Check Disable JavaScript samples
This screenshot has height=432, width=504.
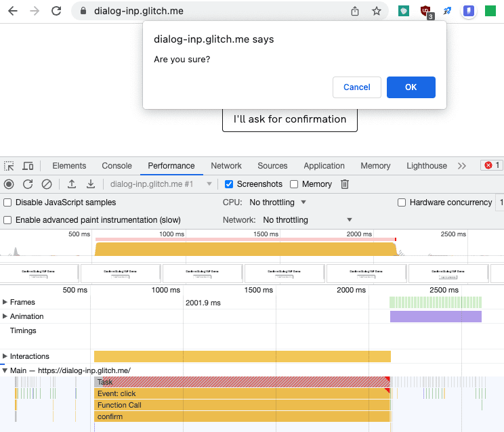pos(7,202)
